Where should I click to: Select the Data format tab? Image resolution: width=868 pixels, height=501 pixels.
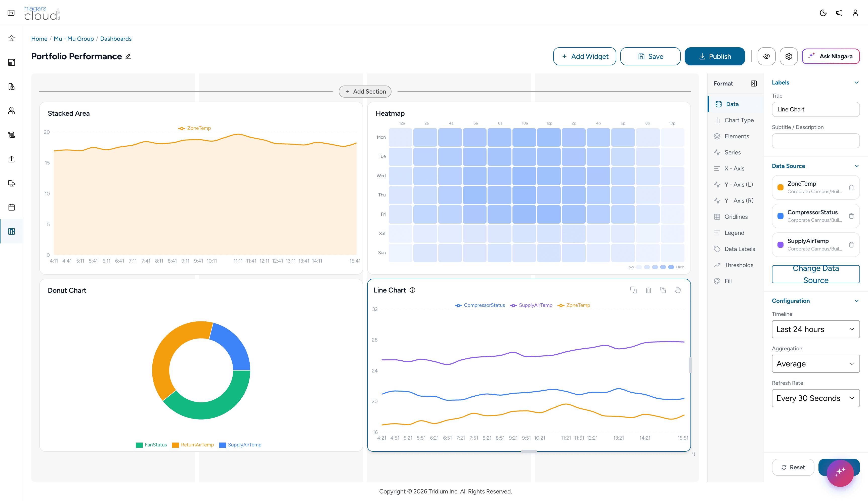pyautogui.click(x=735, y=104)
